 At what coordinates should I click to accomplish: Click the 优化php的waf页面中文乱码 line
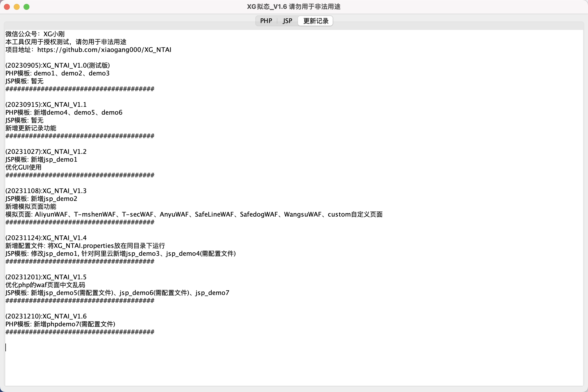pos(45,285)
